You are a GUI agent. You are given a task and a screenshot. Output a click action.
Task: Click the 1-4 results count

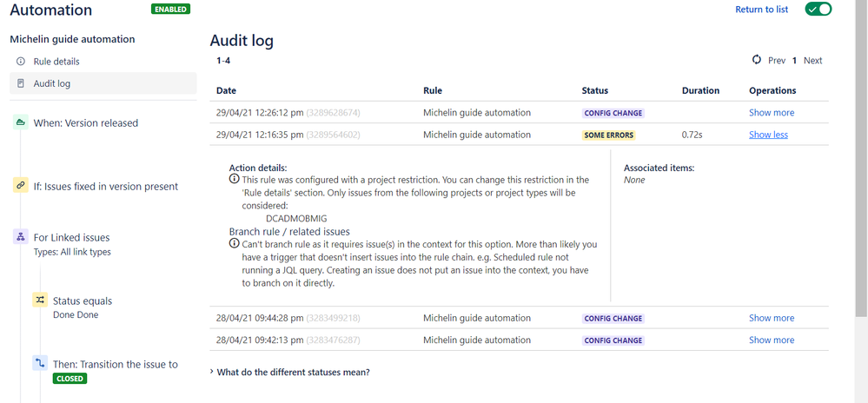[x=223, y=60]
